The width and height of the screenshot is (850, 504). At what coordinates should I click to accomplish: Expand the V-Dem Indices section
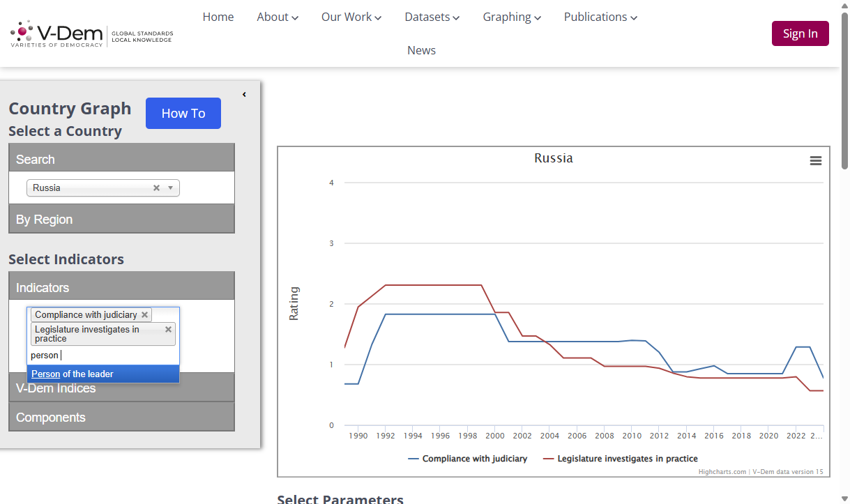pyautogui.click(x=121, y=388)
